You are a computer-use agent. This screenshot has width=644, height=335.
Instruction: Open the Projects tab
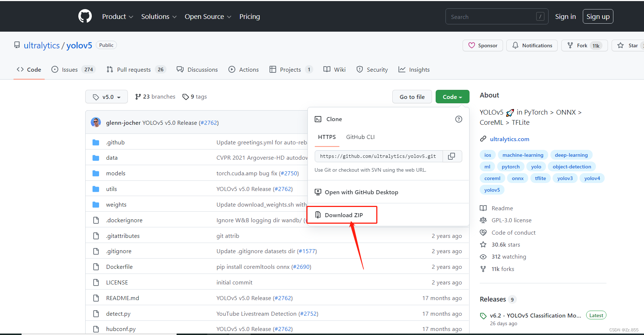click(291, 69)
